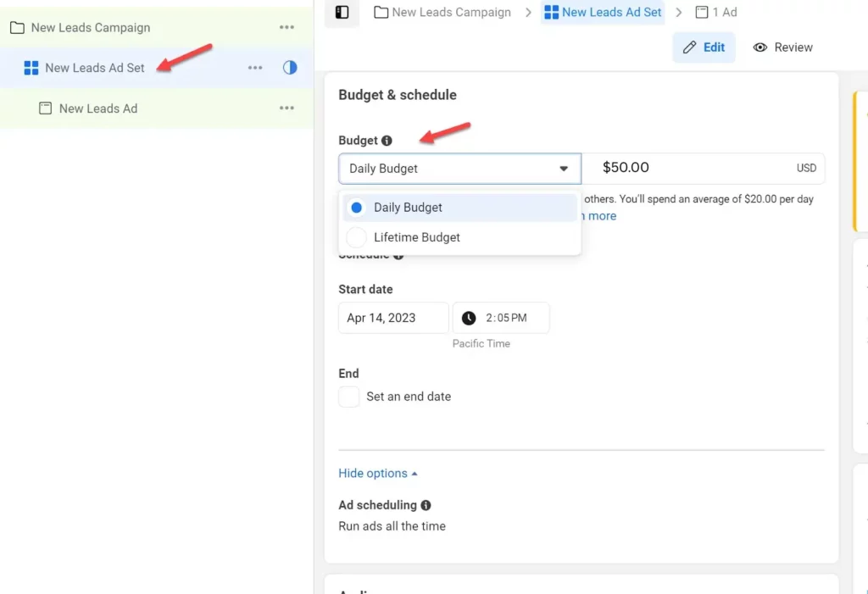868x594 pixels.
Task: Open the Start date Apr 14, 2023 picker
Action: [393, 319]
